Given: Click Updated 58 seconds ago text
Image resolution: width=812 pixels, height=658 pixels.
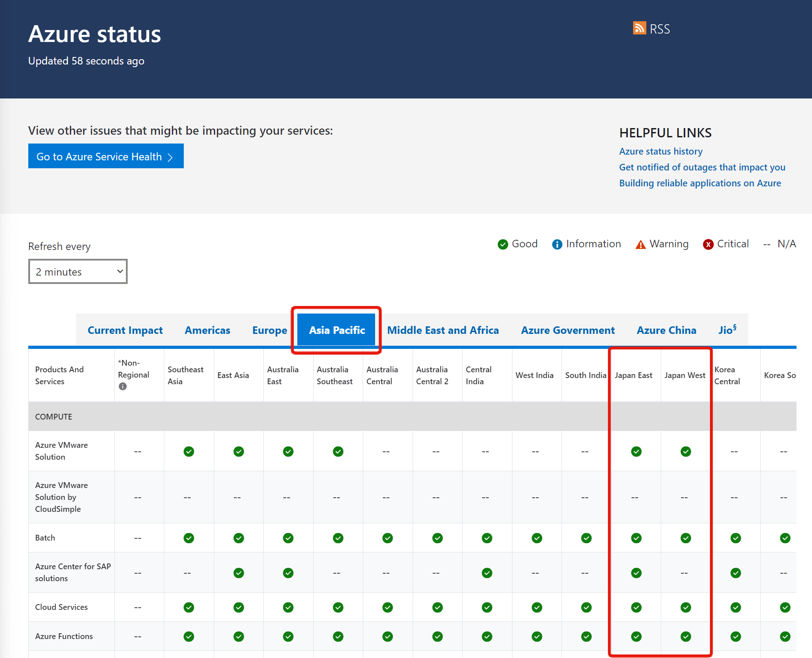Looking at the screenshot, I should click(86, 61).
